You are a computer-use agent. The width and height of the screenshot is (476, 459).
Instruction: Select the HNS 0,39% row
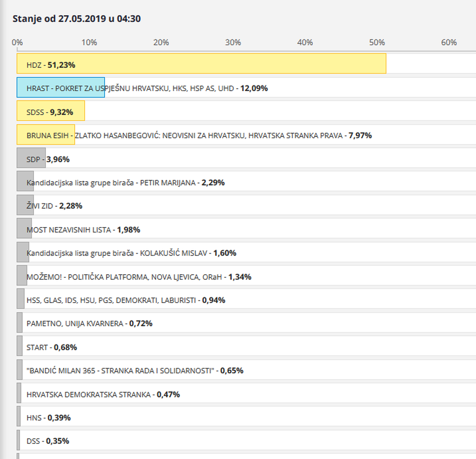[48, 418]
